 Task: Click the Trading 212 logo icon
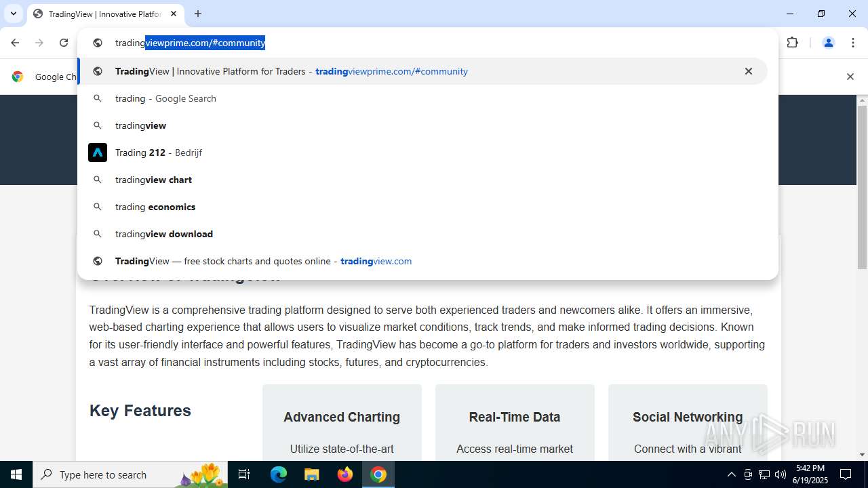pyautogui.click(x=98, y=152)
